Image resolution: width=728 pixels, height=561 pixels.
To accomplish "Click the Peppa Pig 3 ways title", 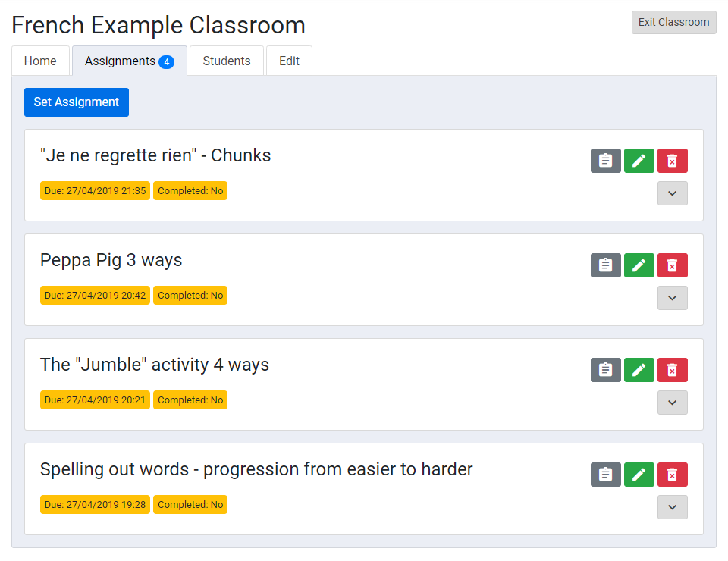I will 111,261.
